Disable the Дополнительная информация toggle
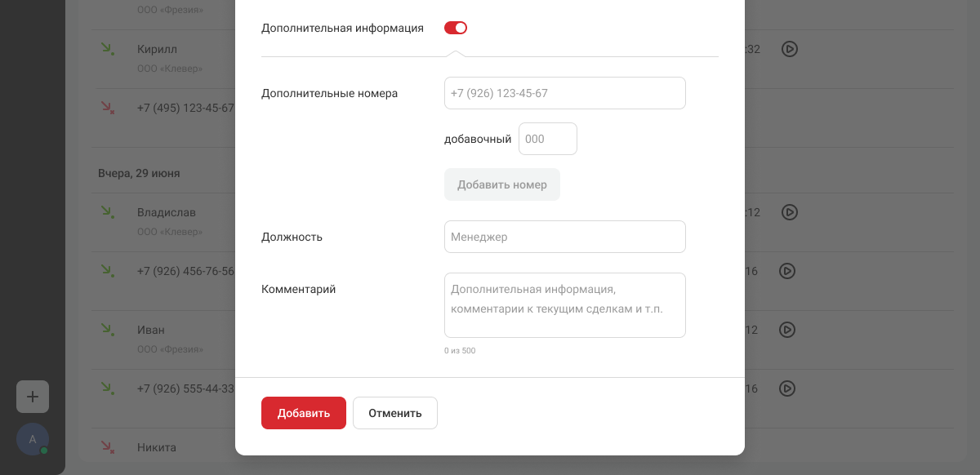980x475 pixels. [x=455, y=28]
